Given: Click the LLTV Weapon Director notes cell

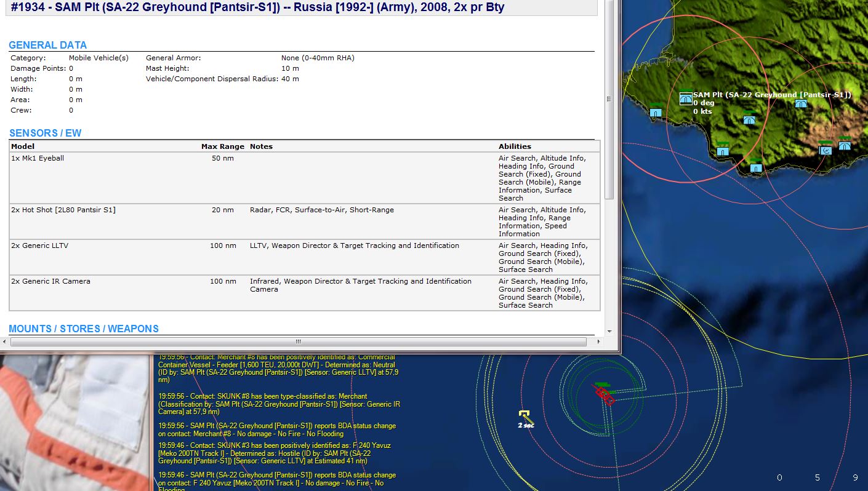Looking at the screenshot, I should 355,245.
